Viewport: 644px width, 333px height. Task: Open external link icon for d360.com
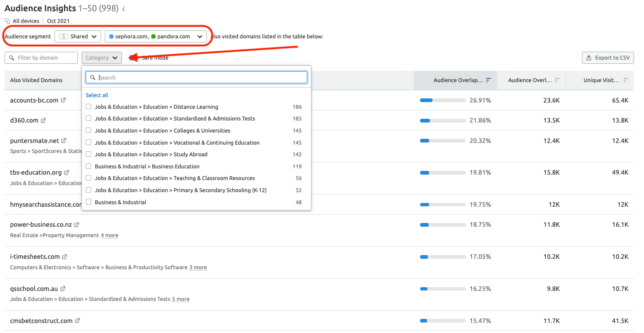(x=43, y=120)
